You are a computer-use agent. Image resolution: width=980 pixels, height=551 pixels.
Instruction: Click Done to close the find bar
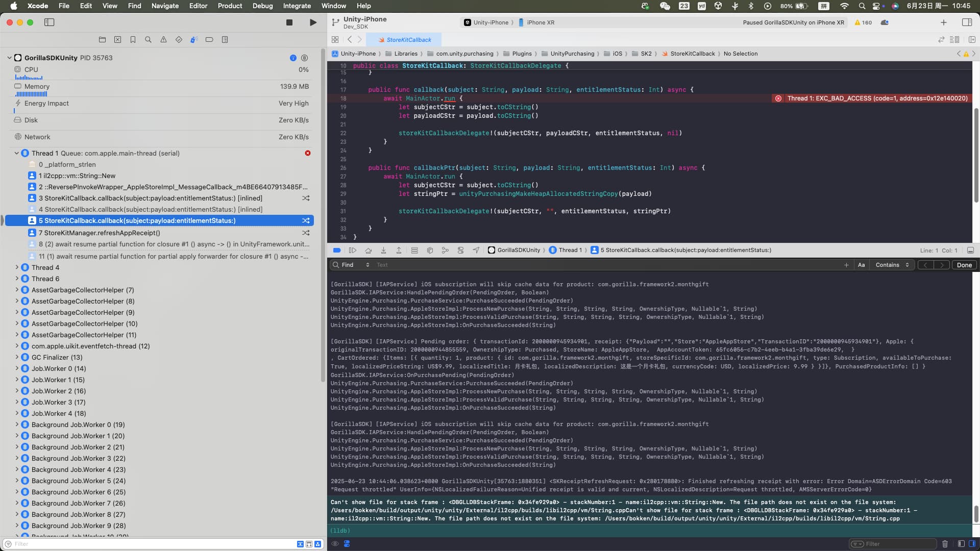point(964,265)
